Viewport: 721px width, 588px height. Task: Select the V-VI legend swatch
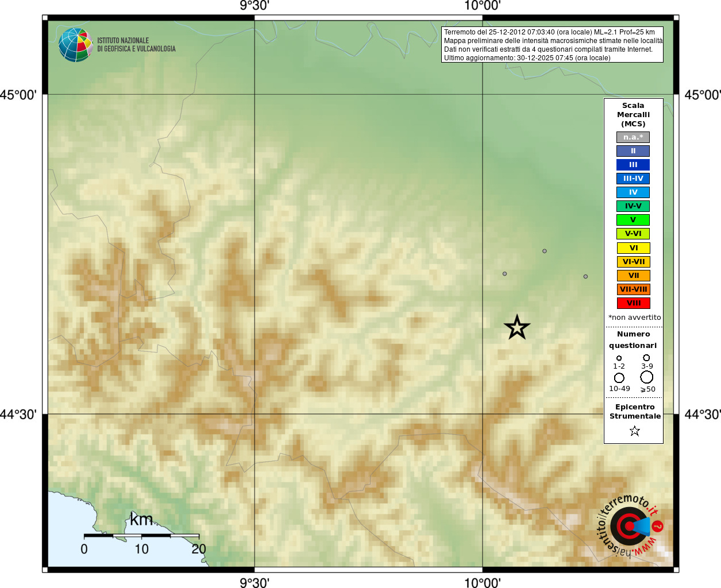(x=633, y=234)
